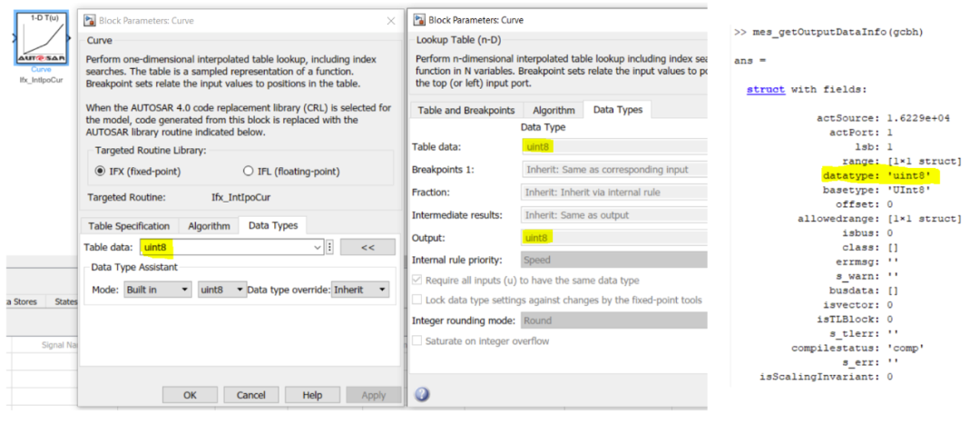This screenshot has width=980, height=424.
Task: Click the Curve label under the block
Action: (41, 69)
